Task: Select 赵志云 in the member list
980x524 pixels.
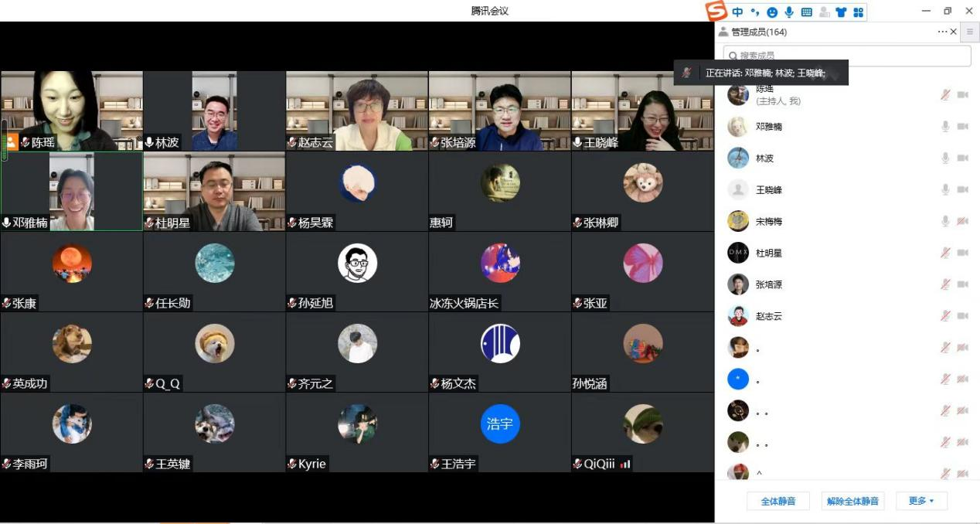Action: coord(769,316)
